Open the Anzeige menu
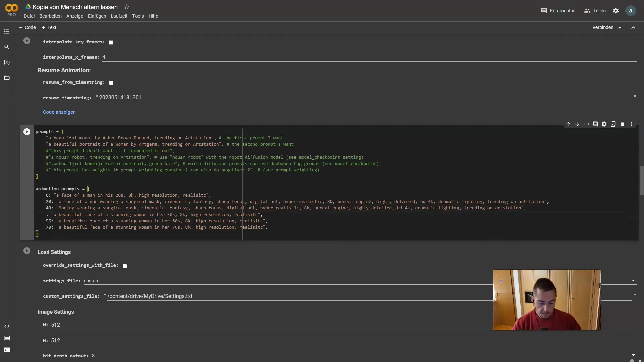The image size is (644, 362). click(74, 16)
